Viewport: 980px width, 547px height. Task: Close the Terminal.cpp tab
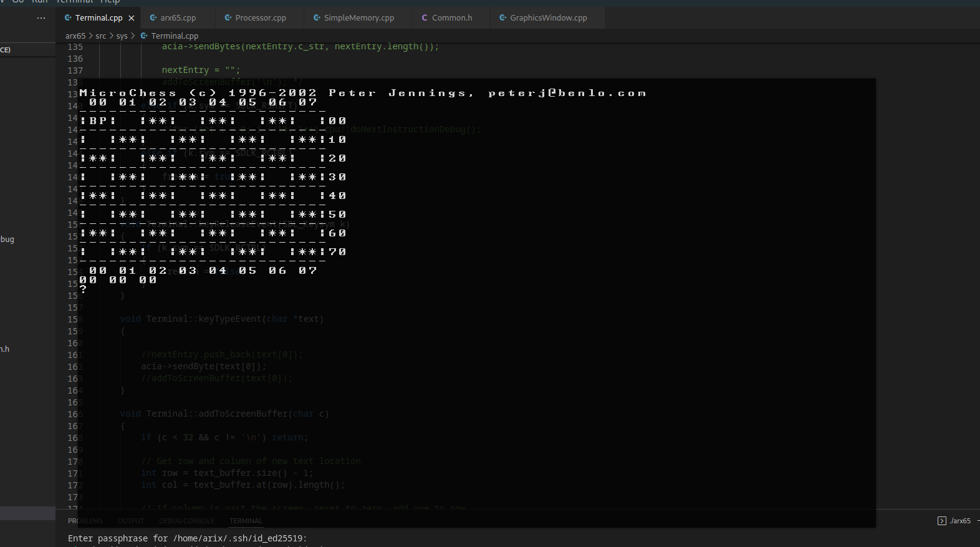pyautogui.click(x=132, y=18)
